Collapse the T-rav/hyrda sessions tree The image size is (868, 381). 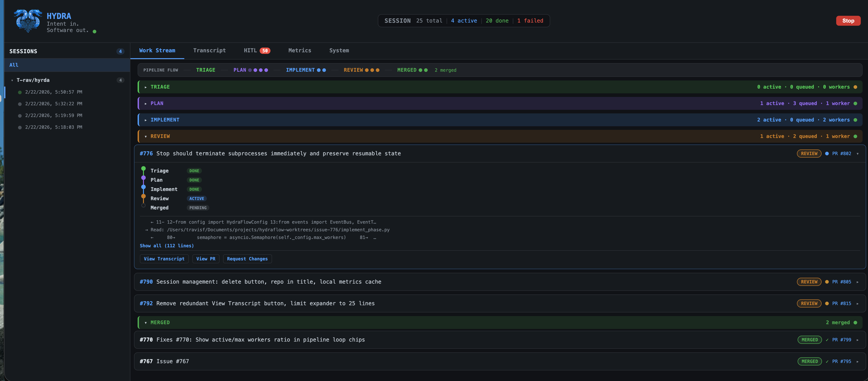[x=12, y=80]
